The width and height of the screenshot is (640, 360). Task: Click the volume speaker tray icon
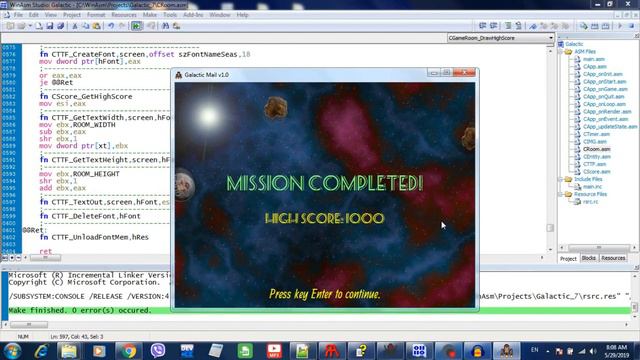click(x=593, y=351)
